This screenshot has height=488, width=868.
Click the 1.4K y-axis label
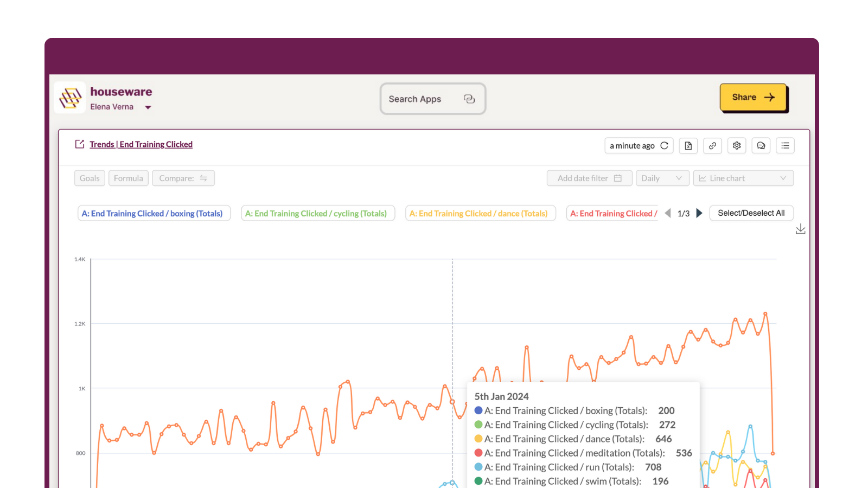coord(80,259)
